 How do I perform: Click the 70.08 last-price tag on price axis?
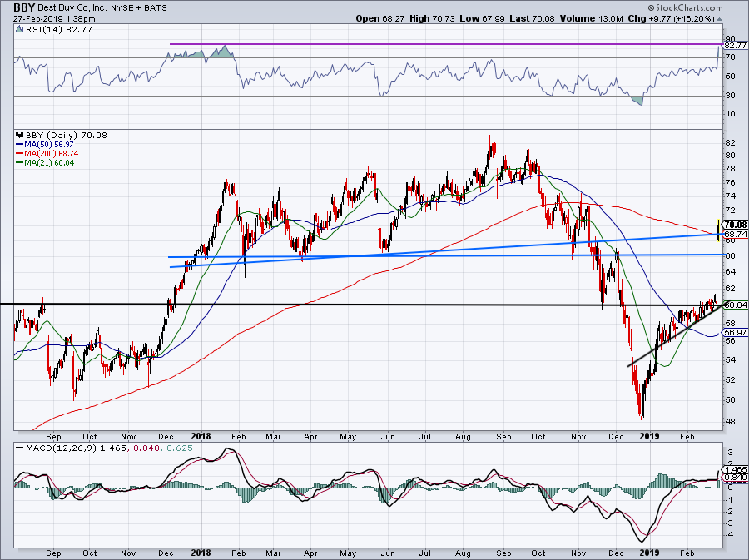pyautogui.click(x=736, y=225)
